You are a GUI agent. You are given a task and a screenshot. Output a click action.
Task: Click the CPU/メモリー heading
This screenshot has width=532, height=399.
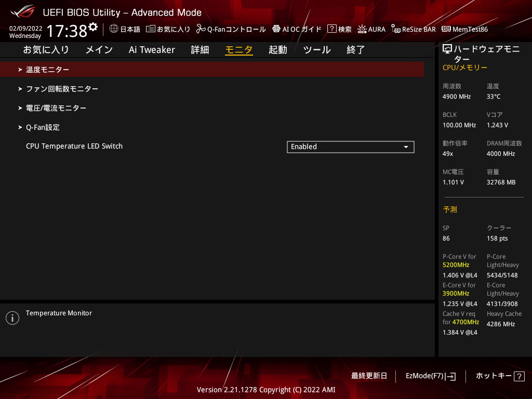pos(465,68)
